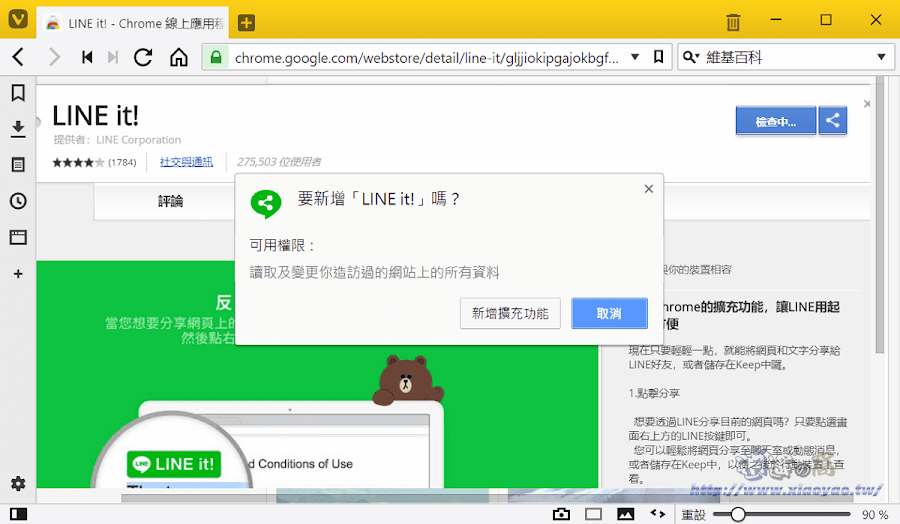The height and width of the screenshot is (524, 900).
Task: Click the tab tiling icon in status bar
Action: coord(593,514)
